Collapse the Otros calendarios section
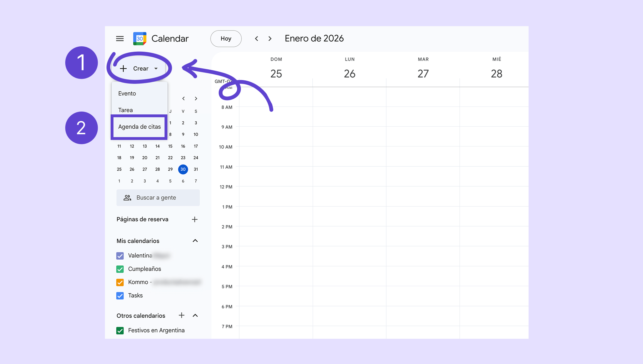 pos(195,315)
